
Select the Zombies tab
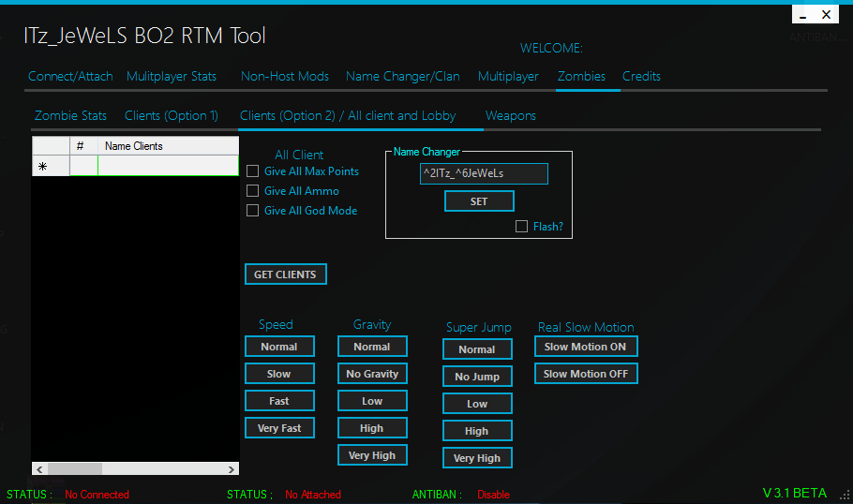(x=581, y=76)
